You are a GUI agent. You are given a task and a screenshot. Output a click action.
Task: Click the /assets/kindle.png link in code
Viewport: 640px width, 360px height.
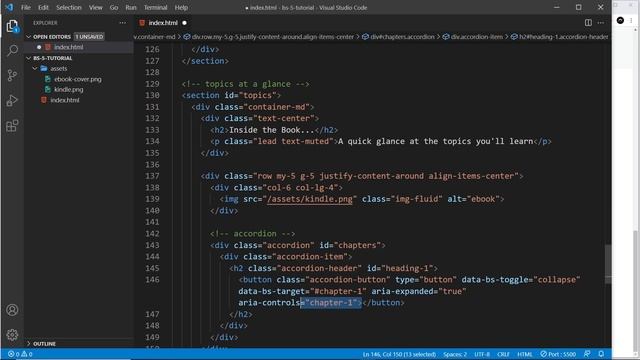310,199
